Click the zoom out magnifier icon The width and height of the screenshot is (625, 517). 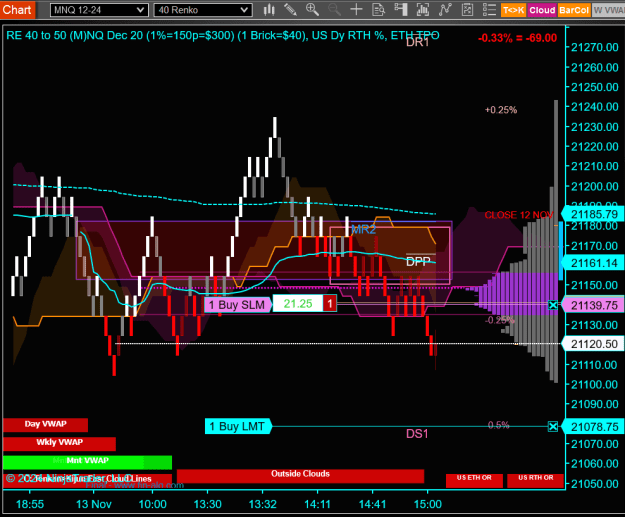334,10
